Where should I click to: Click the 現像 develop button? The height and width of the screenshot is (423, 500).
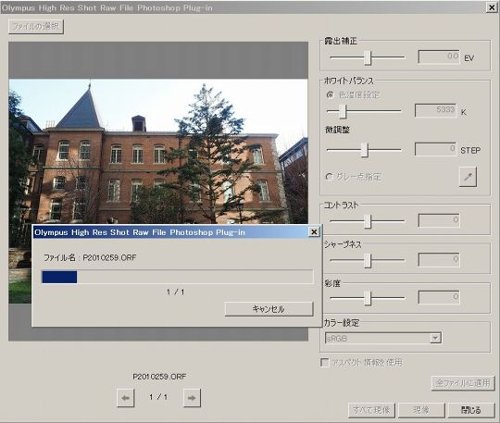point(422,410)
